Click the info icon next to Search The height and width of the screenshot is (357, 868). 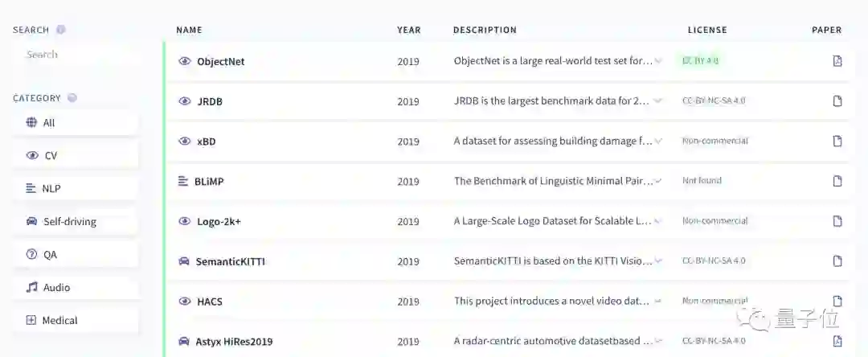tap(61, 30)
